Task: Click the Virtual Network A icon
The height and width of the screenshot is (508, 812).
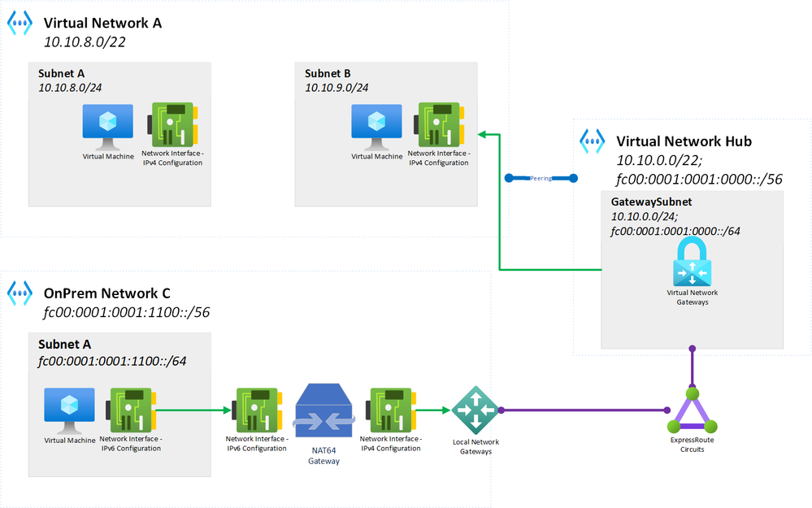Action: pos(20,24)
